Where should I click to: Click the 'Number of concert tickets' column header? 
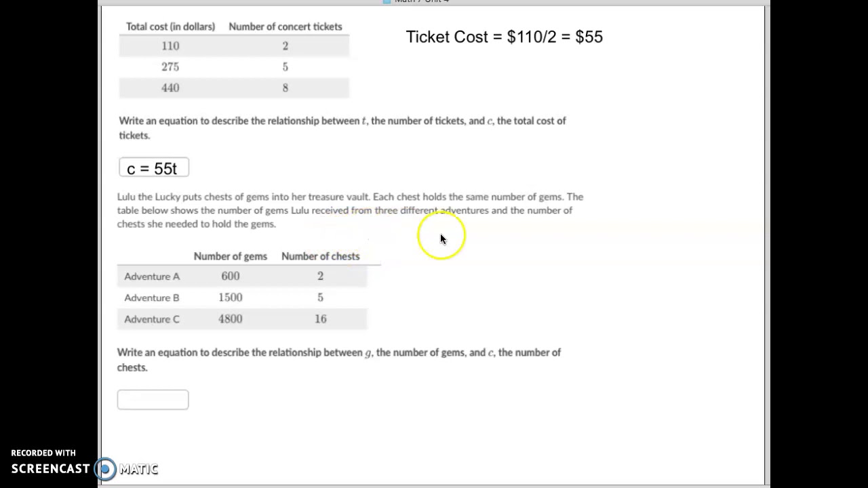(x=285, y=26)
